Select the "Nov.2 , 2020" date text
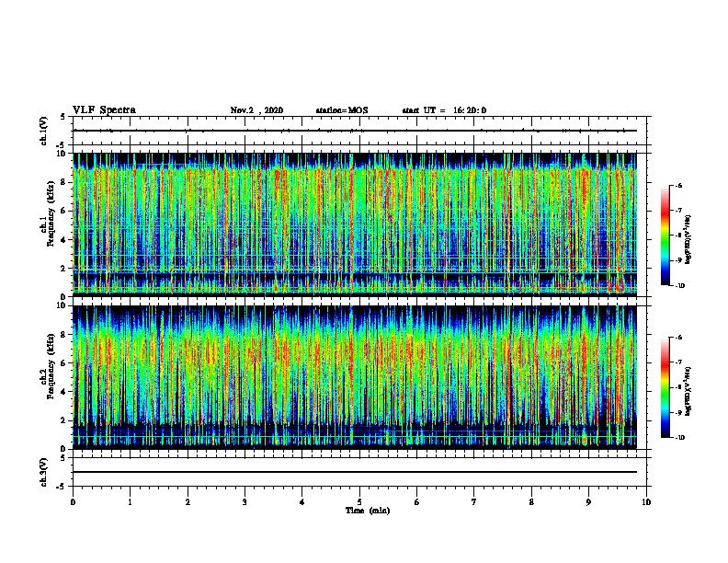This screenshot has height=563, width=728. (x=256, y=110)
